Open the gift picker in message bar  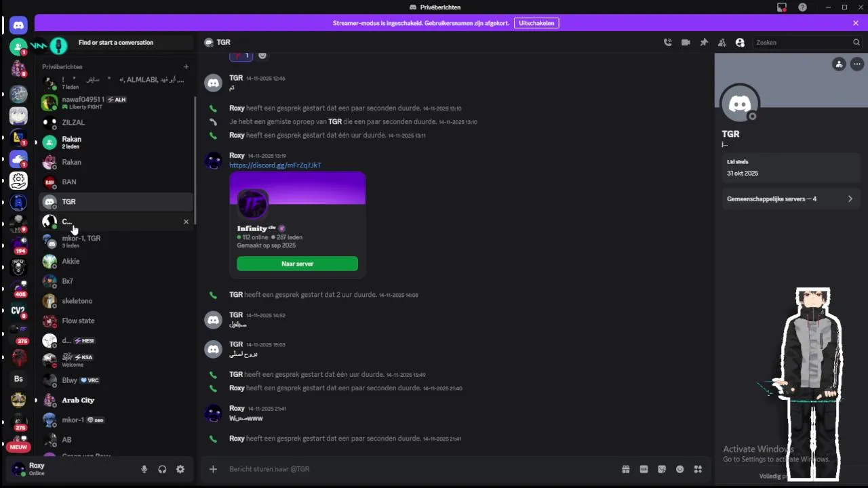click(x=625, y=469)
